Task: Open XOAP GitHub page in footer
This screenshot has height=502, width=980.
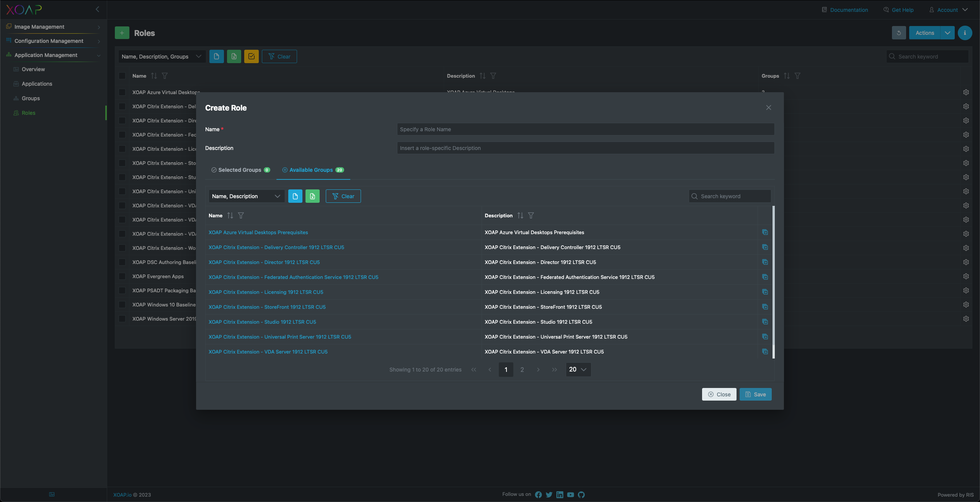Action: point(581,495)
